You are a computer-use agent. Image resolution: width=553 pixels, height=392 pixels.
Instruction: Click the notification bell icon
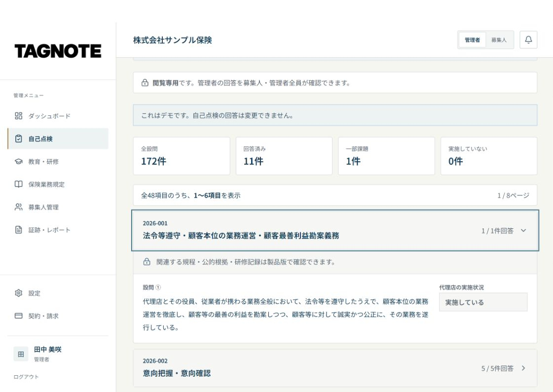[528, 40]
